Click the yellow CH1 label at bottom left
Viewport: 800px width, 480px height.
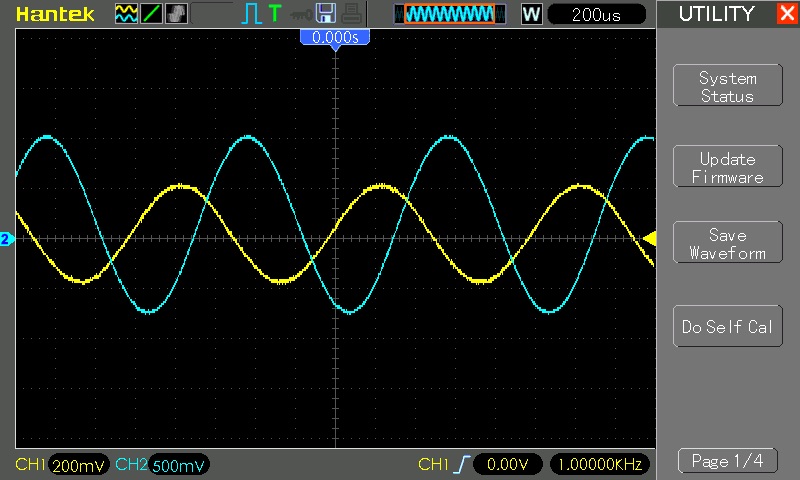point(30,464)
